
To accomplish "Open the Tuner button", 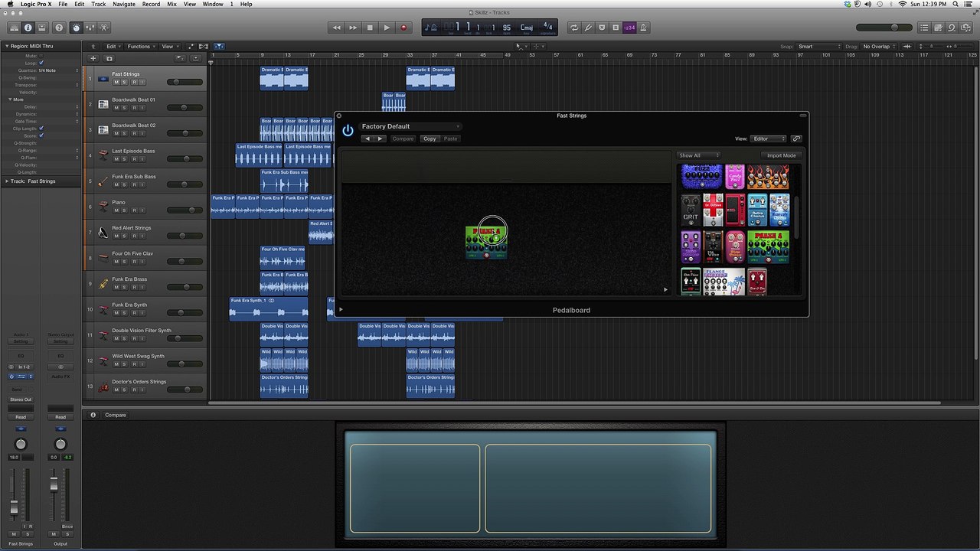I will [x=588, y=28].
